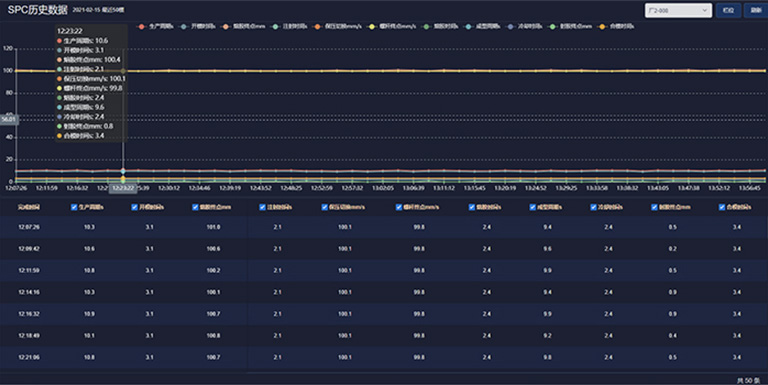
Task: Toggle the 注射时间s legend marker
Action: coord(275,26)
